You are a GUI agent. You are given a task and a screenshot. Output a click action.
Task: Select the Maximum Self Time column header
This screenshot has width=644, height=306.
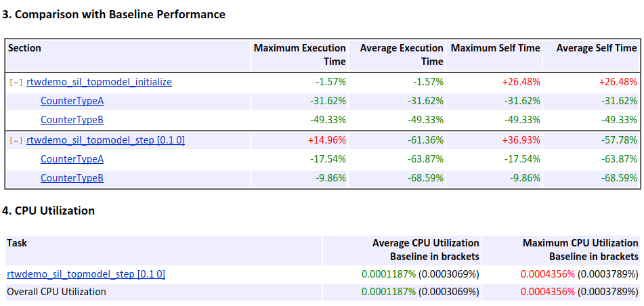pos(495,48)
